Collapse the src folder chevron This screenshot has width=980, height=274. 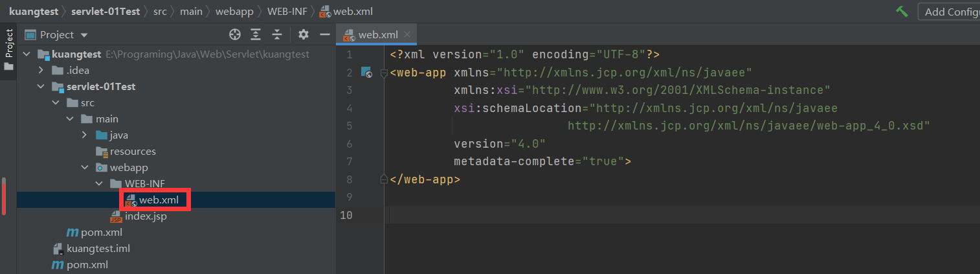(x=56, y=103)
